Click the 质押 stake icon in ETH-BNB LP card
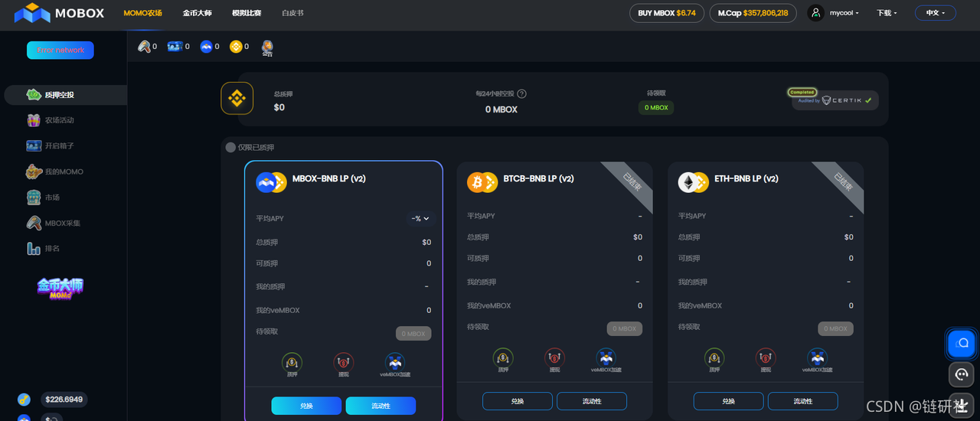Image resolution: width=980 pixels, height=421 pixels. (714, 360)
